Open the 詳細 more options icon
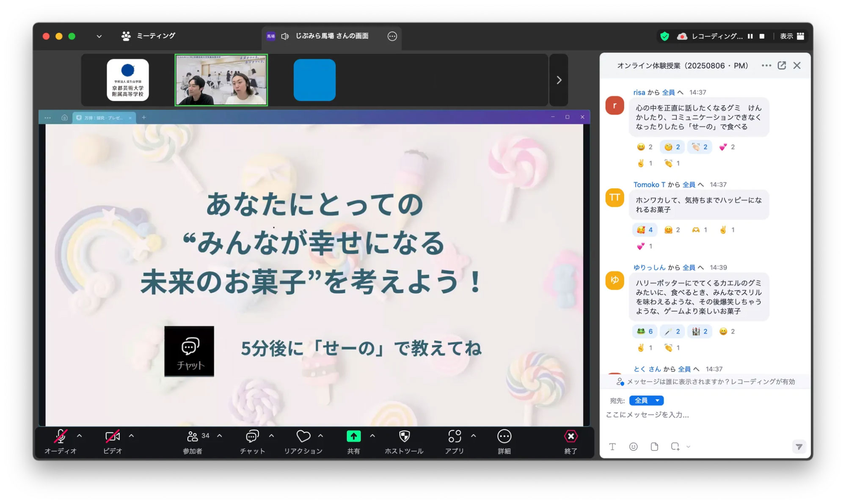 coord(504,436)
